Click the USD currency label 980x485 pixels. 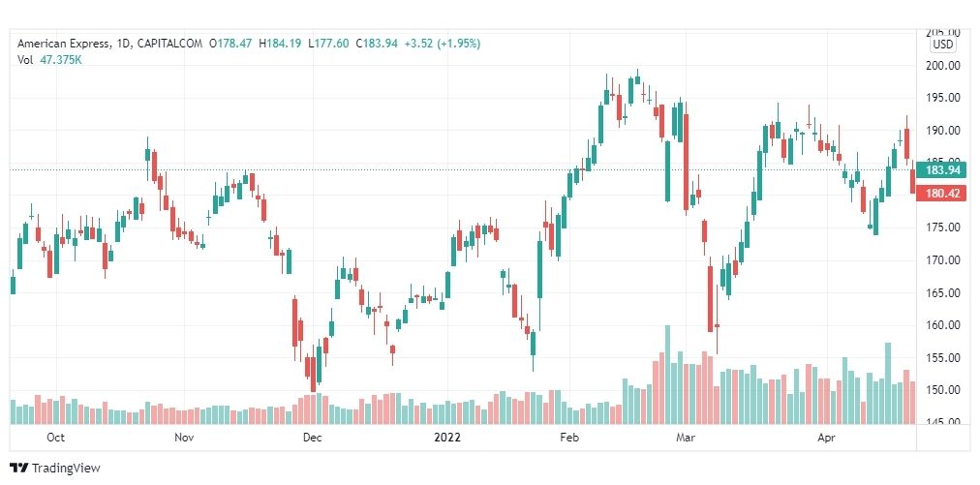pyautogui.click(x=943, y=45)
